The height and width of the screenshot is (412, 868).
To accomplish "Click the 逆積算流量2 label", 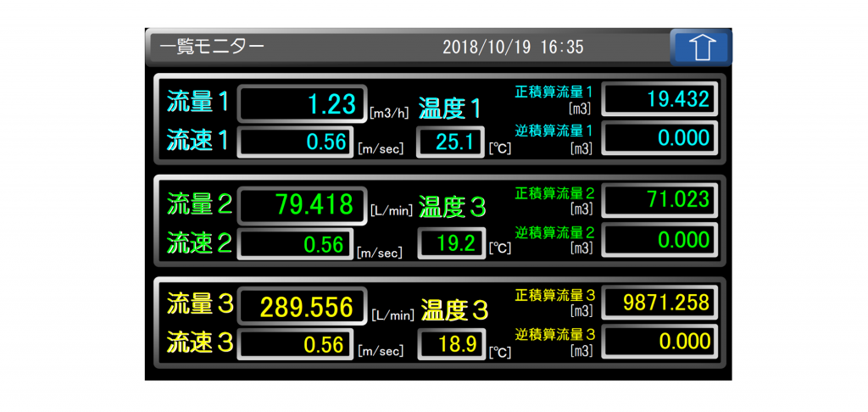I will [554, 232].
